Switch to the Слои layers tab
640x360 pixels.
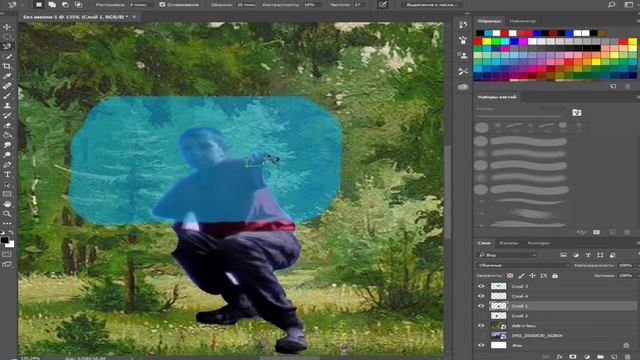484,243
